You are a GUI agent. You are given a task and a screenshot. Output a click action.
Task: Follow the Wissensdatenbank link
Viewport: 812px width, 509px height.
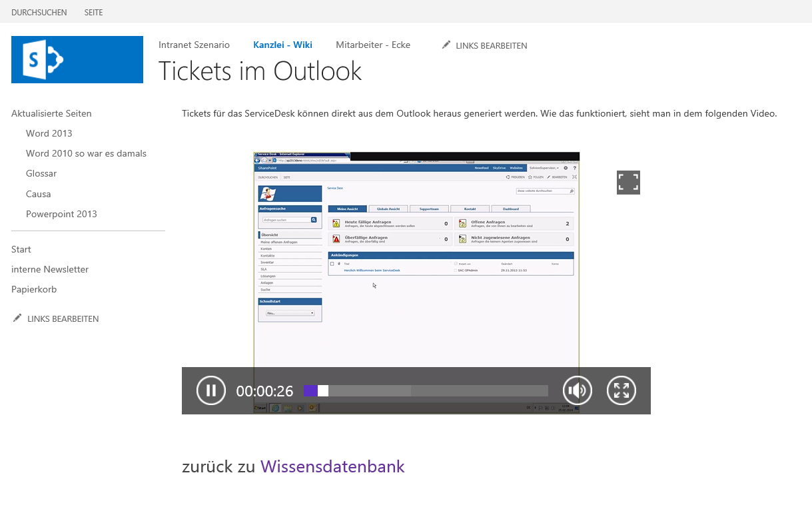[x=332, y=466]
